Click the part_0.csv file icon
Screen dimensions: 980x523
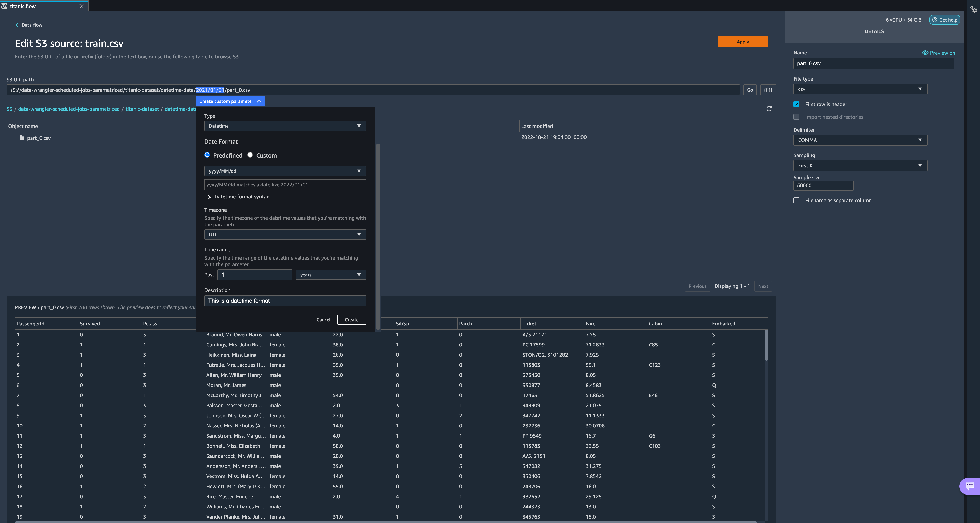click(22, 138)
